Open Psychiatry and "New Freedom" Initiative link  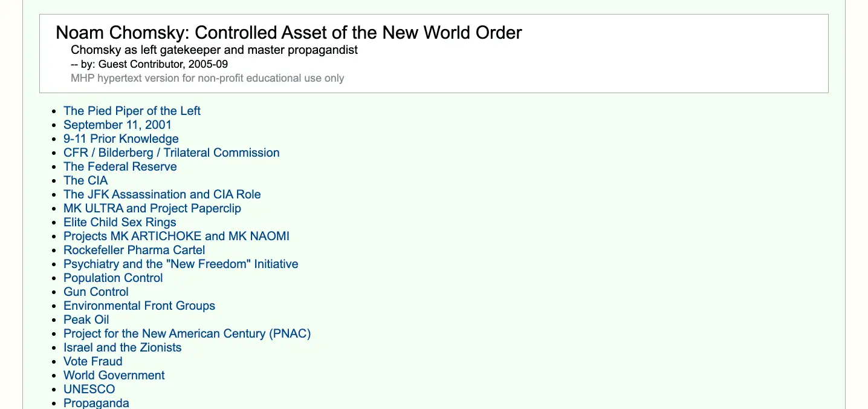(181, 264)
